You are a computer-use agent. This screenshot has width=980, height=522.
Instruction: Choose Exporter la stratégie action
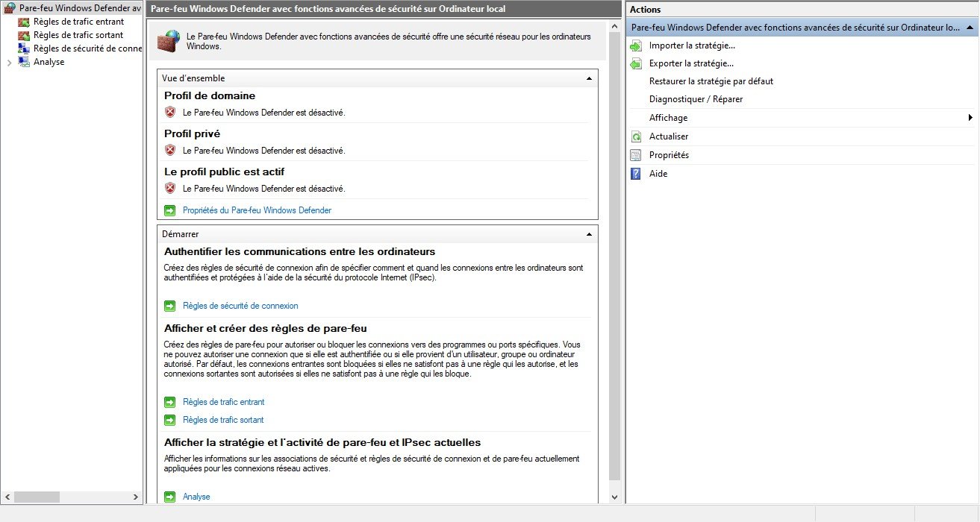[691, 63]
